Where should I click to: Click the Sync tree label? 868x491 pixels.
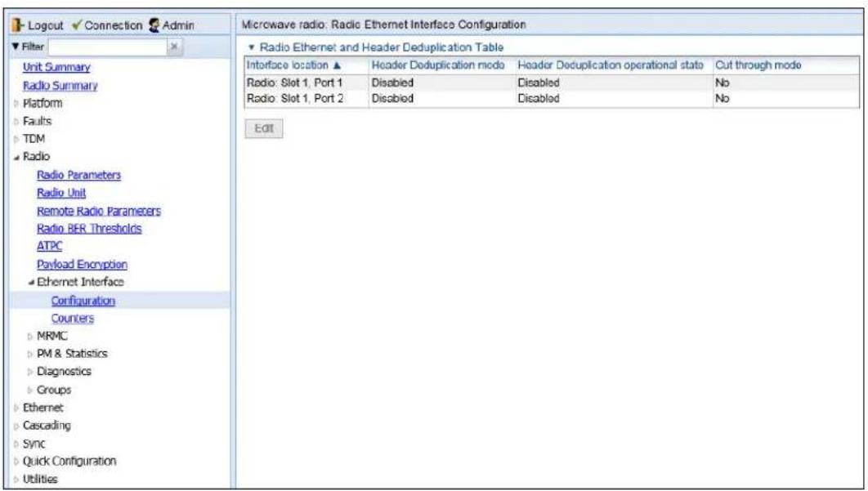pos(34,444)
